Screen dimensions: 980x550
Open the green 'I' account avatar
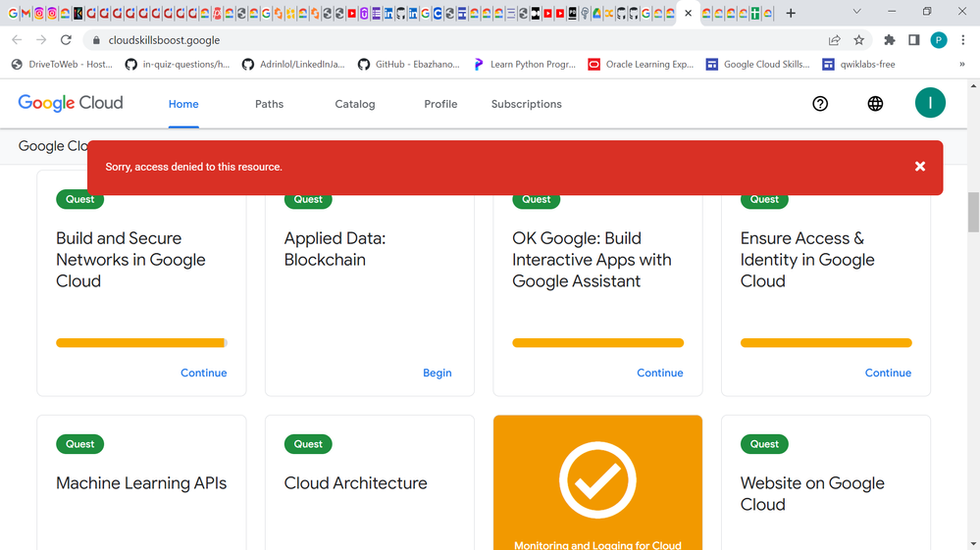[930, 103]
